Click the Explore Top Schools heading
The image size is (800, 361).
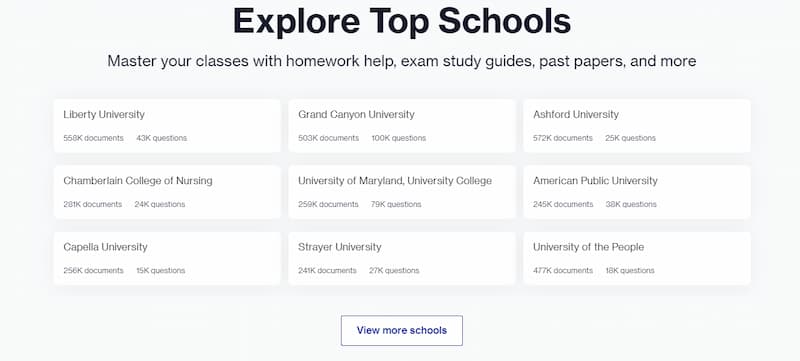pos(402,21)
